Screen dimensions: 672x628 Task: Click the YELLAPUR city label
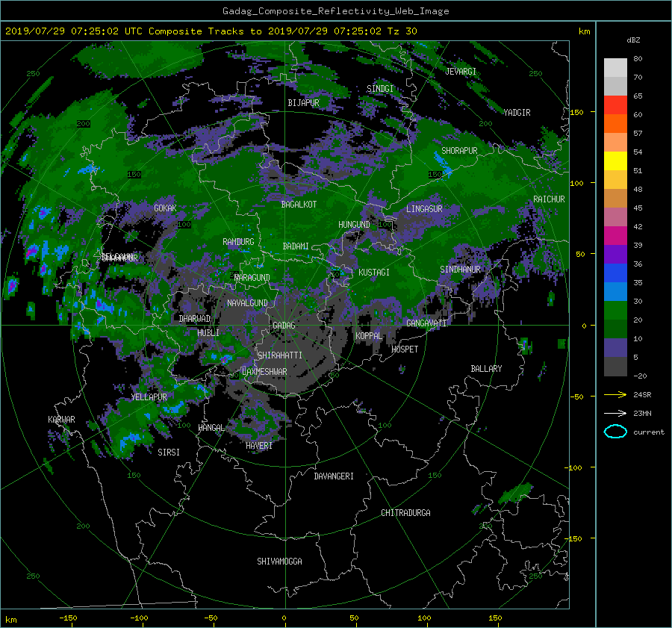pyautogui.click(x=149, y=397)
